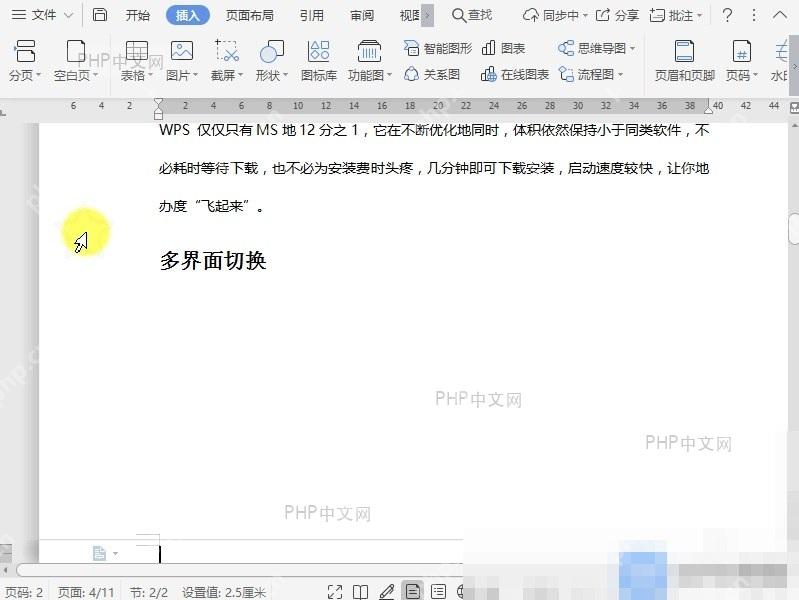
Task: Click status bar 页面: 4/11
Action: pyautogui.click(x=86, y=592)
